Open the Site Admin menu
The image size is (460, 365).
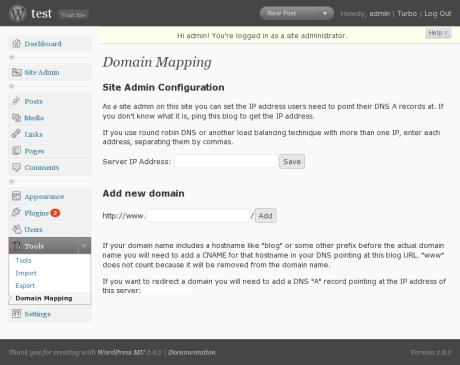[x=42, y=72]
